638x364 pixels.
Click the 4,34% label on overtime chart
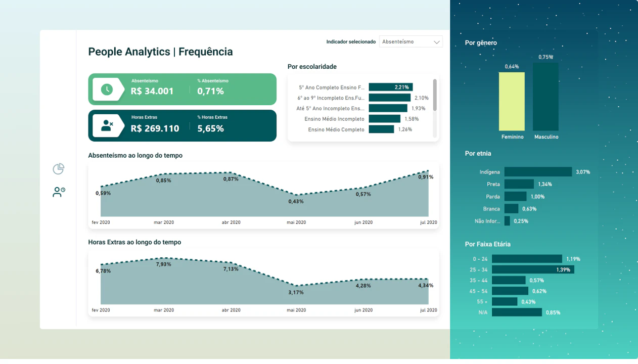[426, 286]
